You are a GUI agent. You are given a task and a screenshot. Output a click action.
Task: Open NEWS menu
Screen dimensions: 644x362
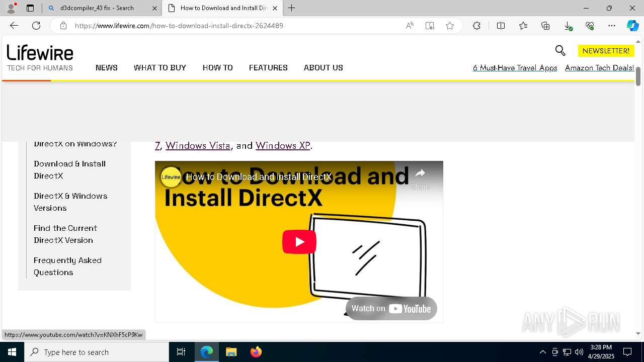(x=107, y=67)
